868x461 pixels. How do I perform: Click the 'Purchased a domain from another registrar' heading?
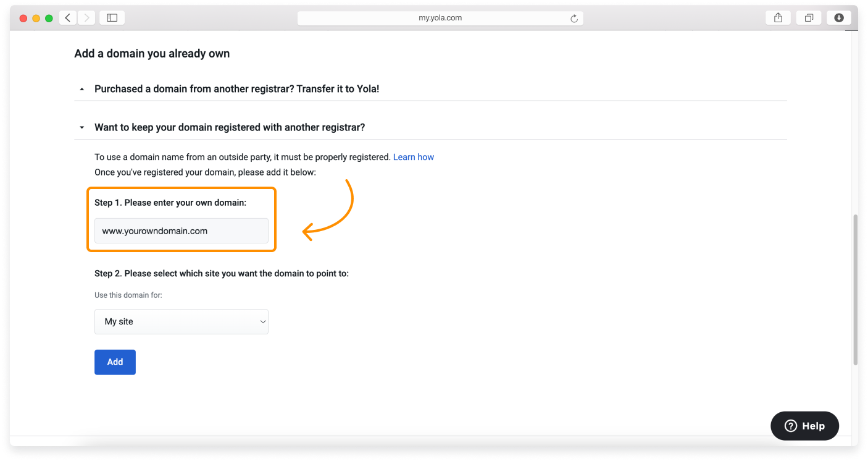tap(236, 89)
